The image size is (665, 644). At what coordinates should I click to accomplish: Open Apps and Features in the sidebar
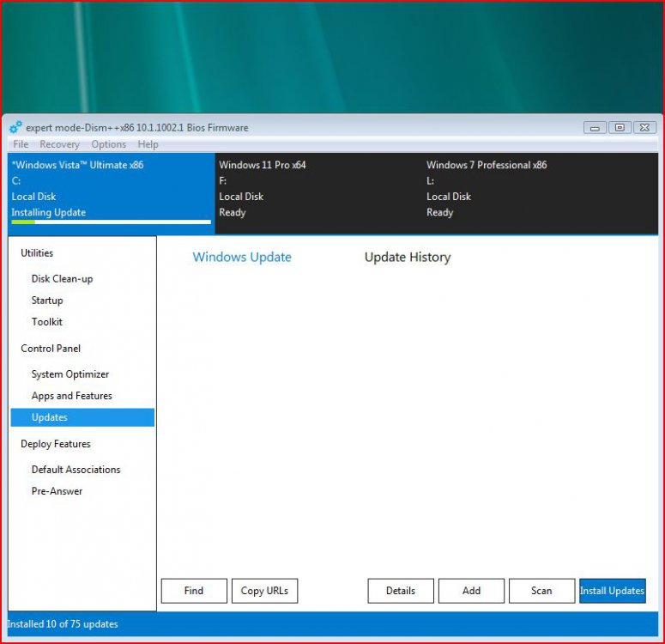(72, 396)
